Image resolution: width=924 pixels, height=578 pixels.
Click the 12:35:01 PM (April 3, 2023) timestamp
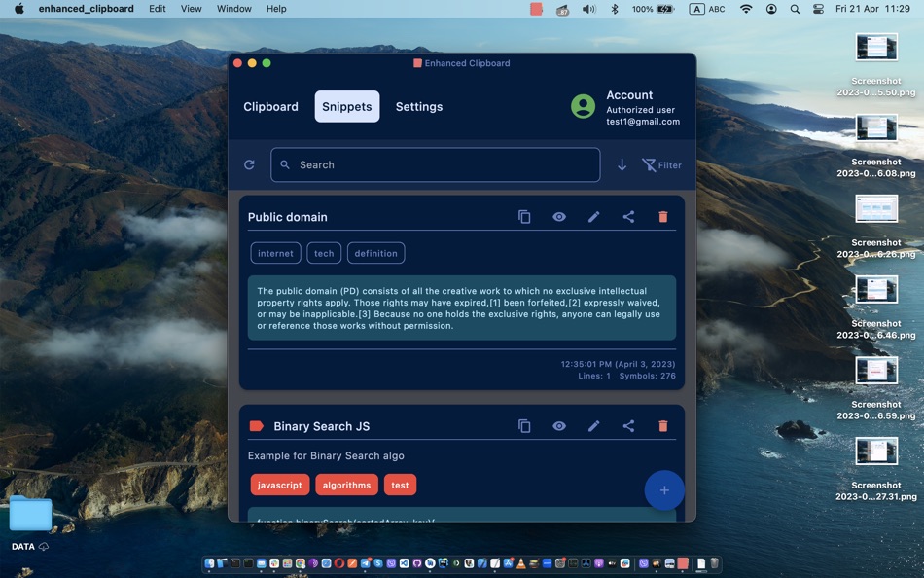coord(619,364)
